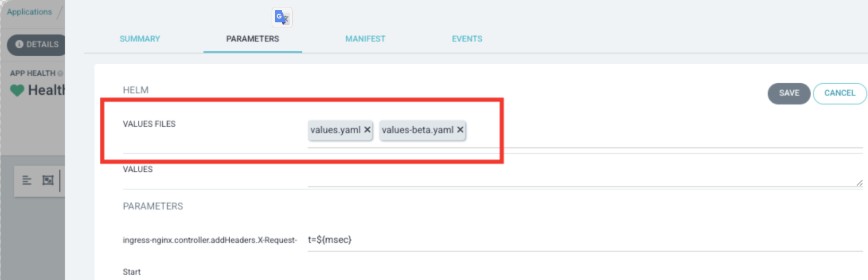868x280 pixels.
Task: Click the t=${msec} parameter field
Action: pos(584,240)
